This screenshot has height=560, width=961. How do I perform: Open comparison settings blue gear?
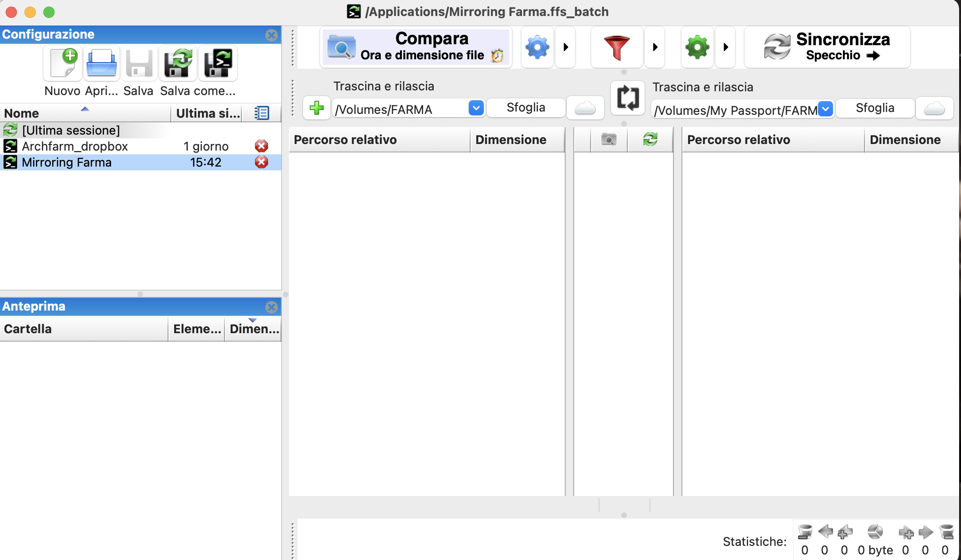537,47
